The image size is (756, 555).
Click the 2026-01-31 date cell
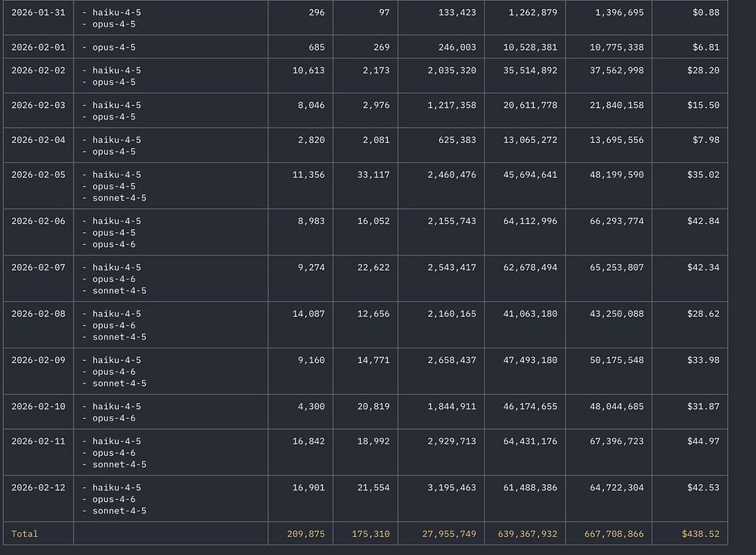point(38,12)
